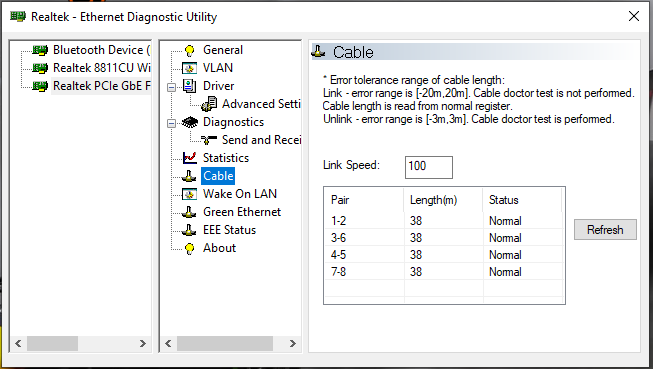Select the pair 3-6 row
The image size is (653, 369).
444,238
